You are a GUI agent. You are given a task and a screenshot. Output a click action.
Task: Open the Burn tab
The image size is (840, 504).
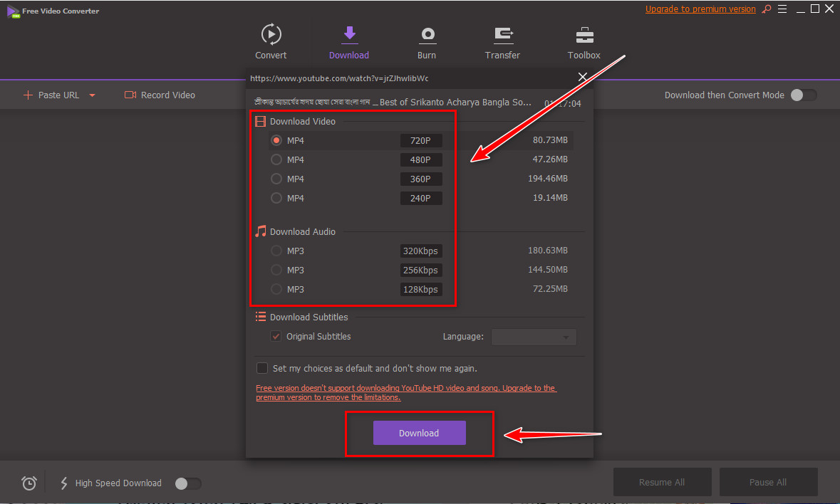pos(427,42)
